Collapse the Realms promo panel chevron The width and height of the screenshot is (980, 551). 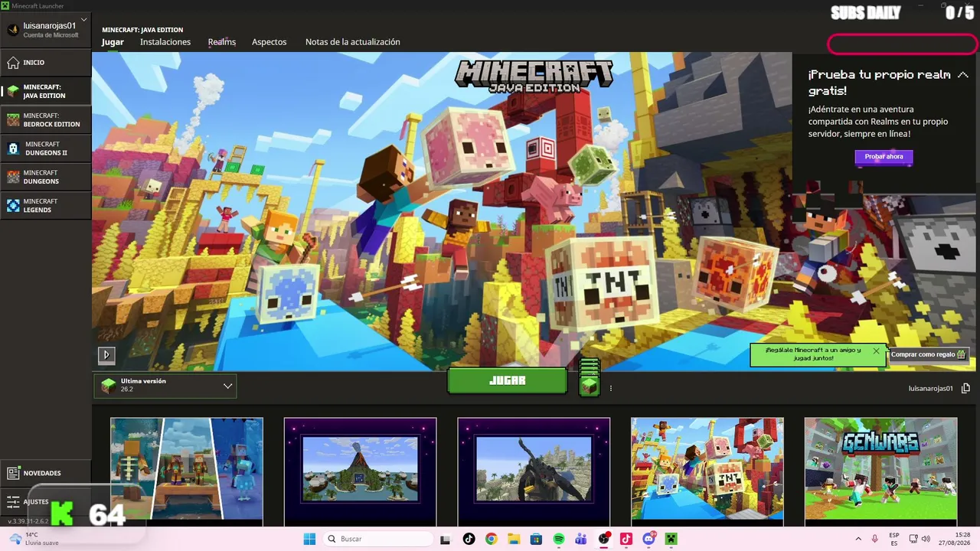click(963, 75)
